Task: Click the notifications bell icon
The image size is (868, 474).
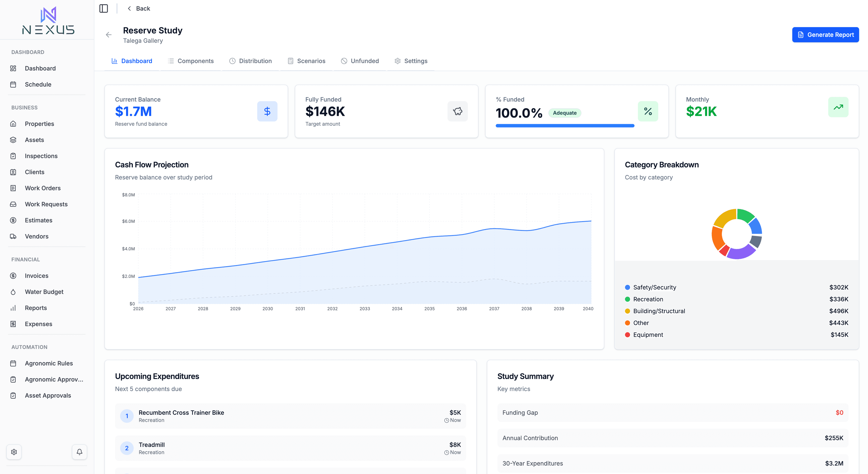Action: [80, 452]
